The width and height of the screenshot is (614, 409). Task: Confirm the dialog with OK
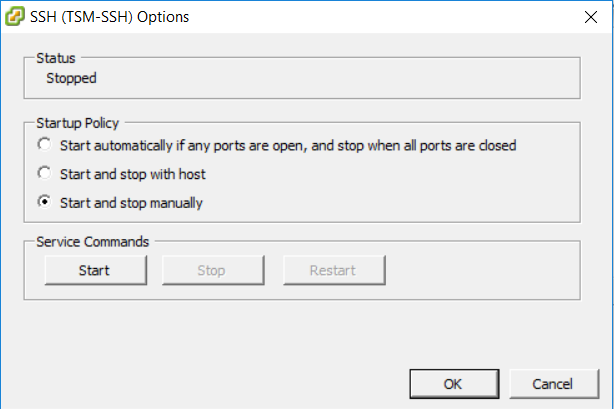click(454, 384)
